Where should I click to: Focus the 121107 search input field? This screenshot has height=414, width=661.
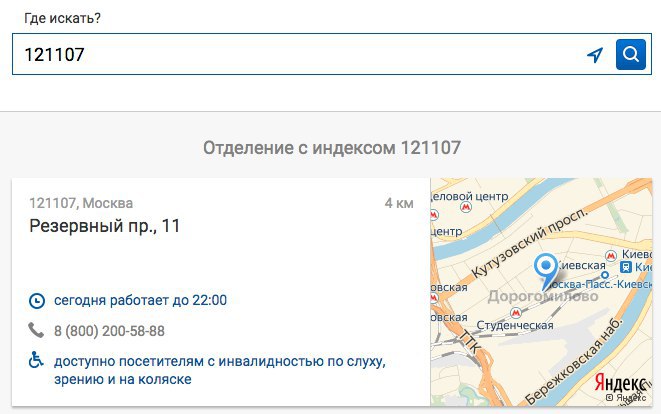(295, 54)
